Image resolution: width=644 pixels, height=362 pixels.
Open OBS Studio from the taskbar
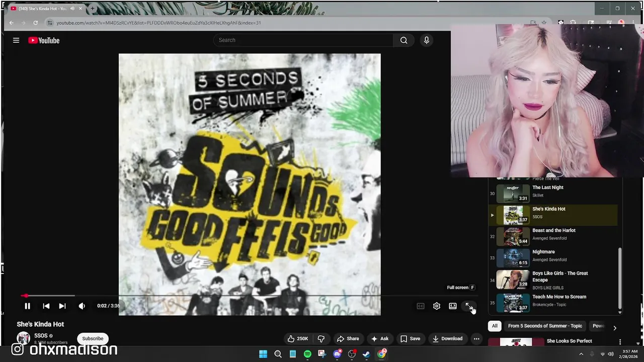352,354
